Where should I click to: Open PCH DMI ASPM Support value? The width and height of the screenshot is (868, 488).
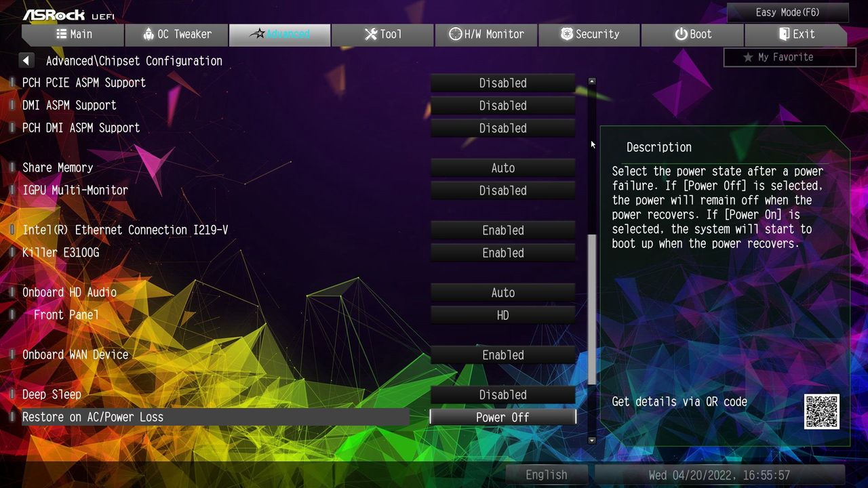tap(503, 128)
